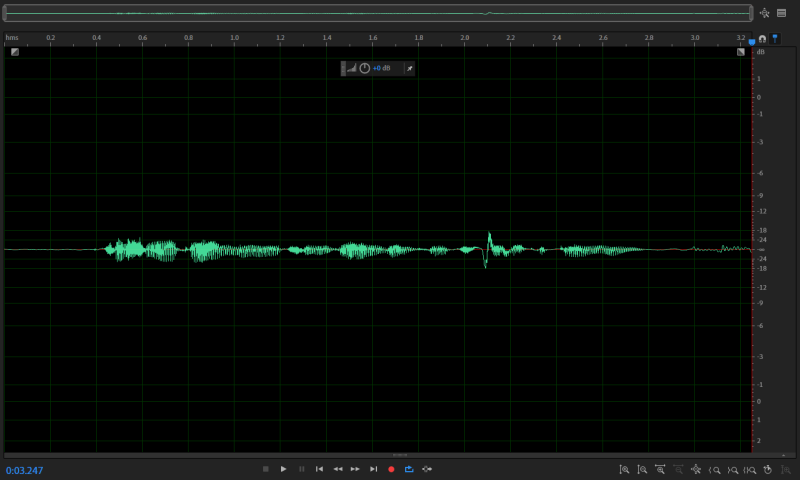Click the Rewind button

tap(337, 469)
